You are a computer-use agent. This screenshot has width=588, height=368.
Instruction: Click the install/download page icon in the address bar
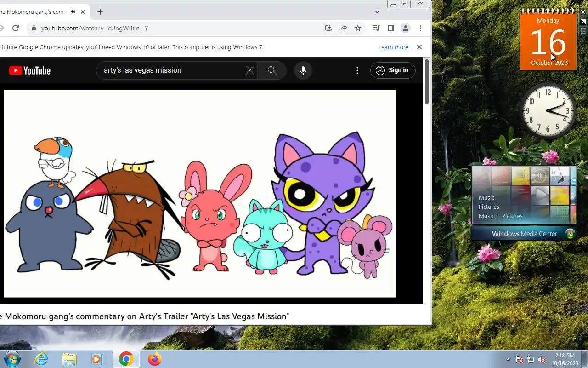(x=328, y=28)
